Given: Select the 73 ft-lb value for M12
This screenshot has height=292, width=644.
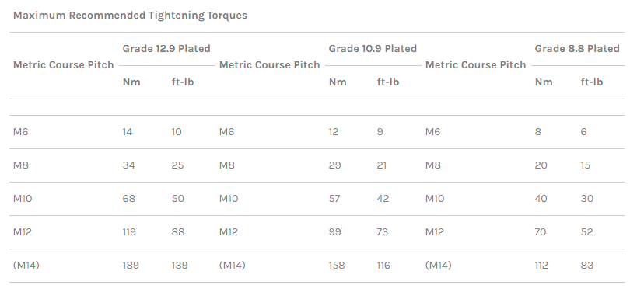Looking at the screenshot, I should pyautogui.click(x=383, y=231).
